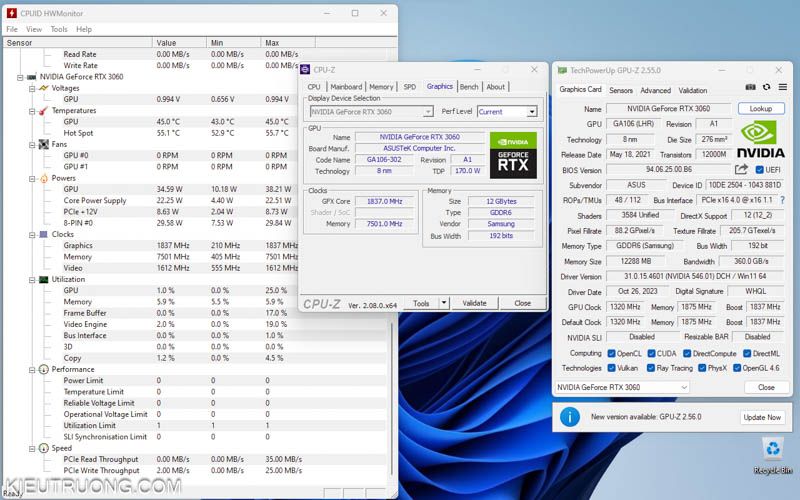Toggle the OpenGL 4.6 checkbox

[737, 367]
